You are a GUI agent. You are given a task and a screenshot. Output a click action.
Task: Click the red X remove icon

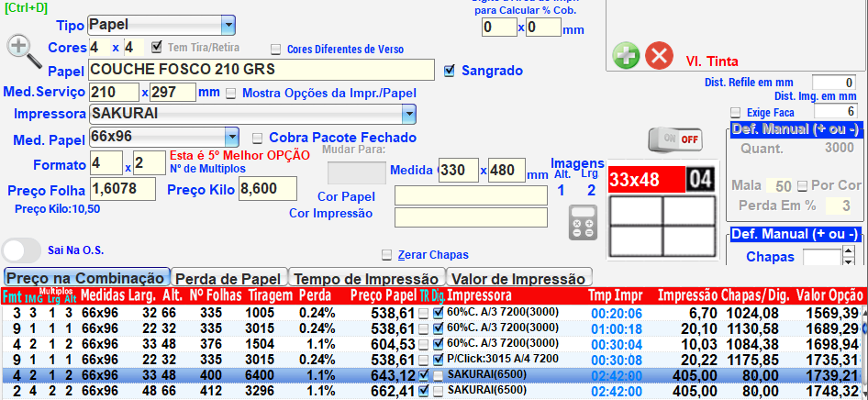pyautogui.click(x=660, y=55)
